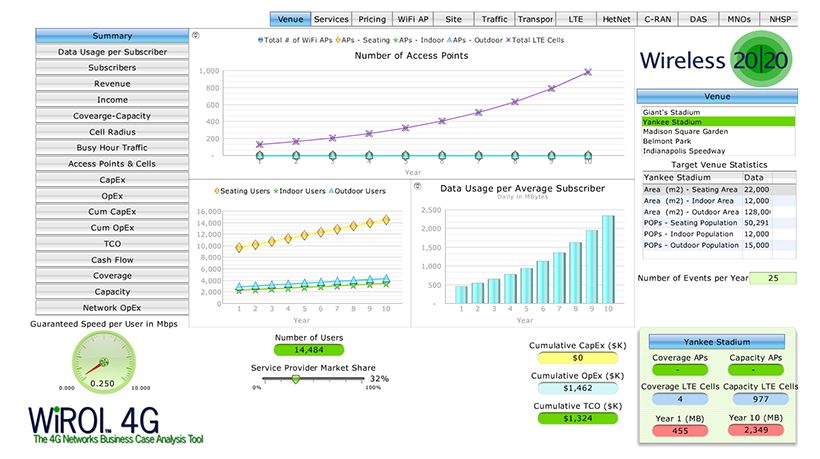Show the Cell Radius chart
Viewport: 820px width, 459px height.
pos(112,132)
